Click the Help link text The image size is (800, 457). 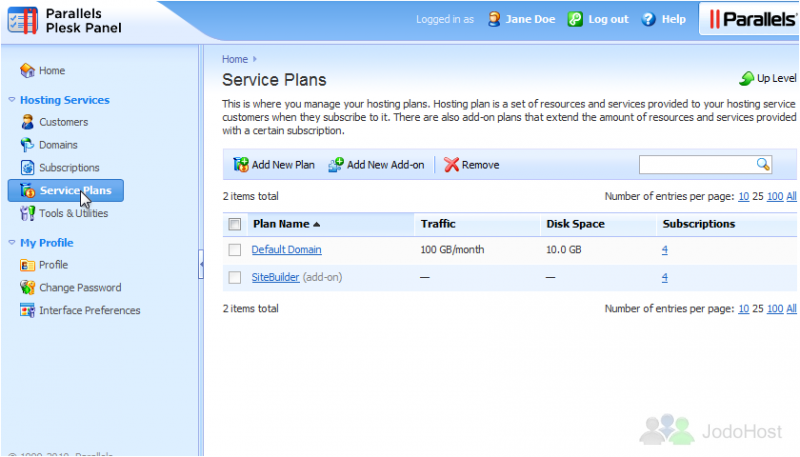[673, 19]
